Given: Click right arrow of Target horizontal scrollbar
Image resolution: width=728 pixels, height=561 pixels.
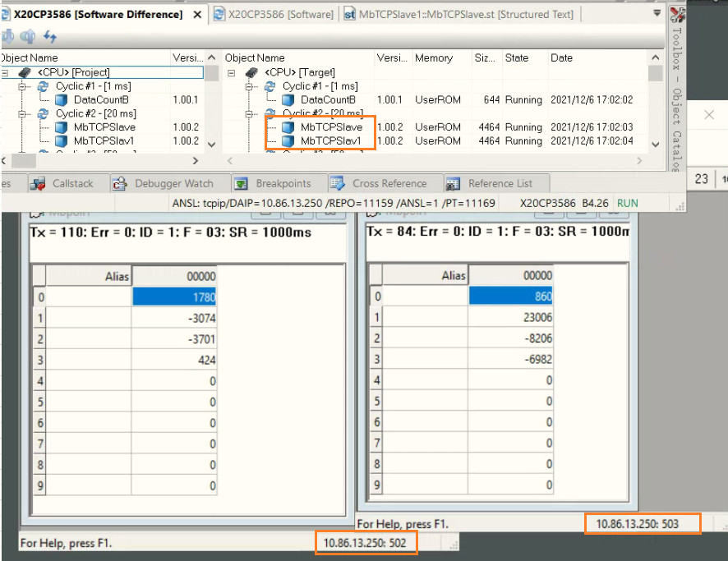Looking at the screenshot, I should click(x=639, y=160).
